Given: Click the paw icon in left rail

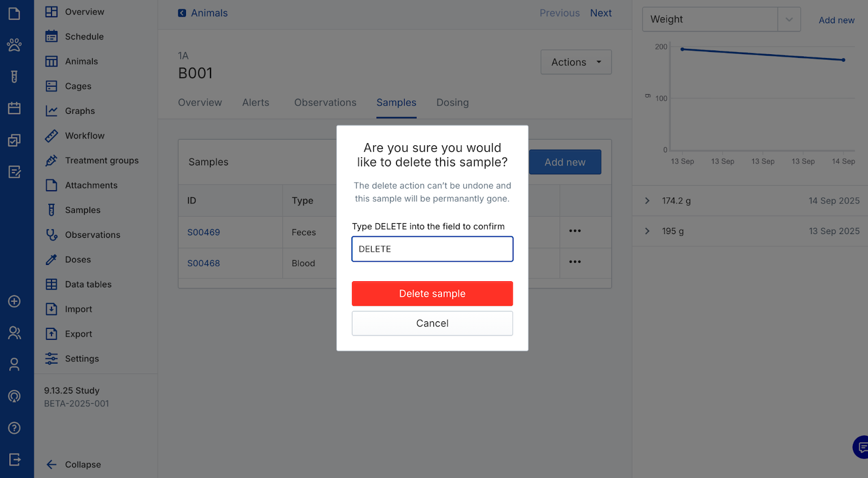Looking at the screenshot, I should tap(15, 45).
